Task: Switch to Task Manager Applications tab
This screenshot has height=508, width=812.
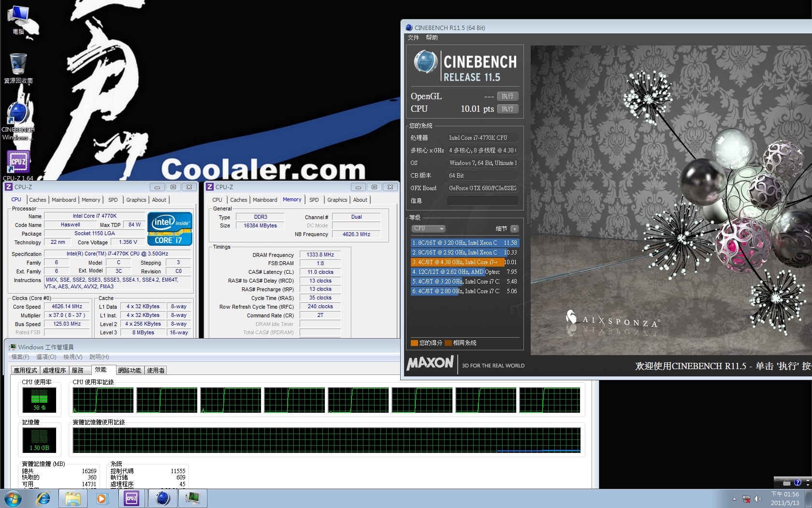Action: click(26, 371)
